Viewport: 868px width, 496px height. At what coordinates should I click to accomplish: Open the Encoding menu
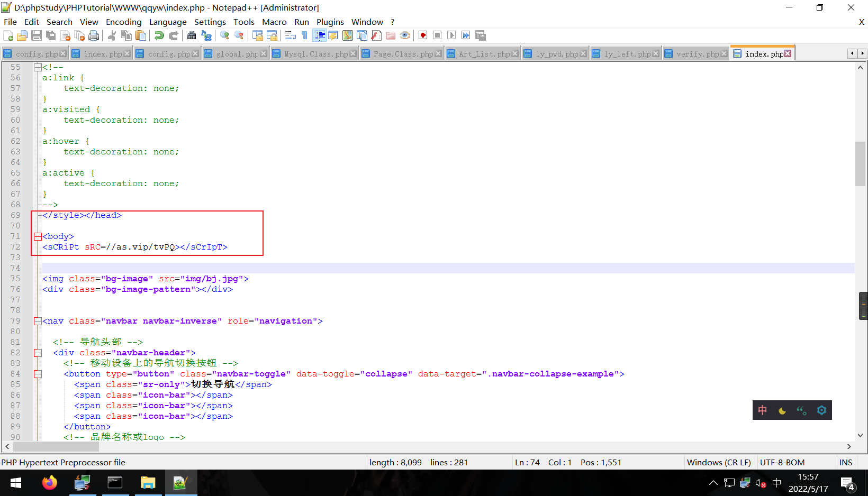[x=123, y=22]
